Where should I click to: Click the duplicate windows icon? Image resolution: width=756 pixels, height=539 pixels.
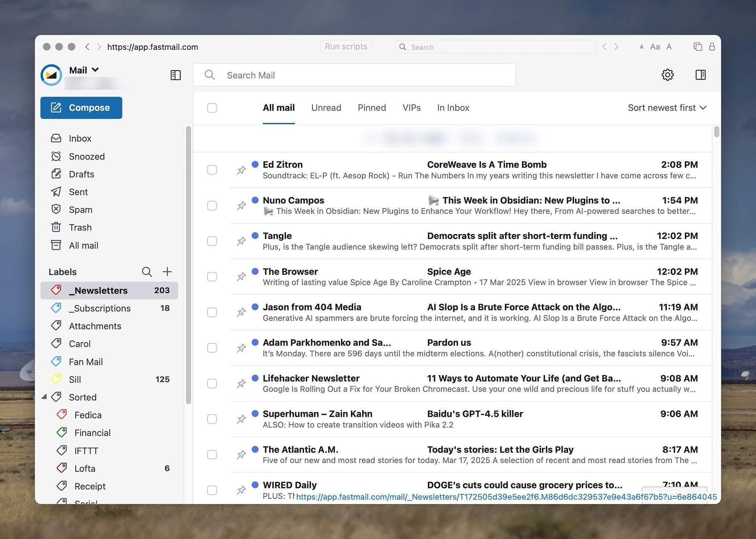(x=698, y=47)
